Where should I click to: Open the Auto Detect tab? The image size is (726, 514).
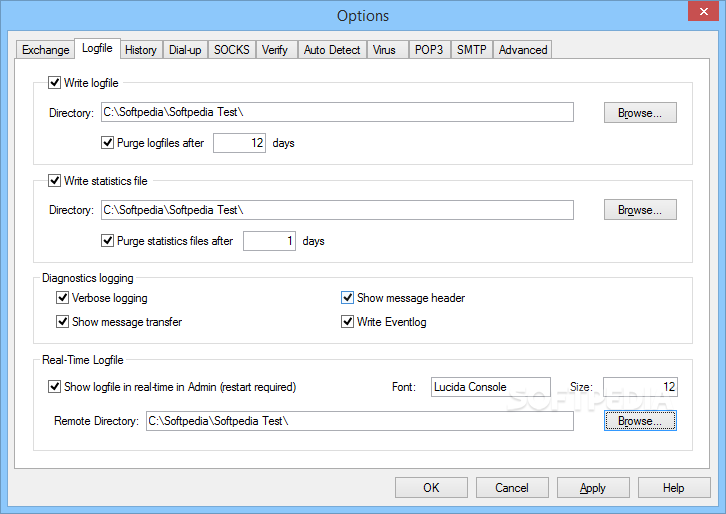pos(332,50)
